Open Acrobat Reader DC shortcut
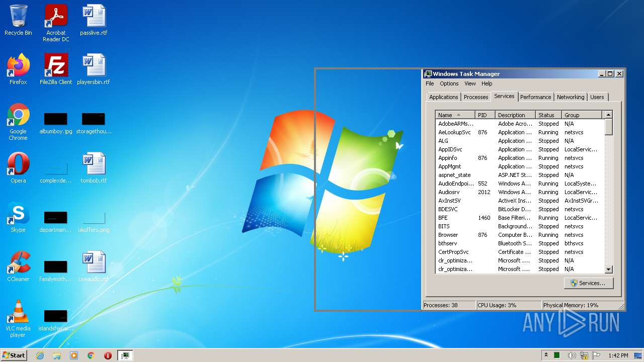This screenshot has height=362, width=644. click(x=56, y=23)
